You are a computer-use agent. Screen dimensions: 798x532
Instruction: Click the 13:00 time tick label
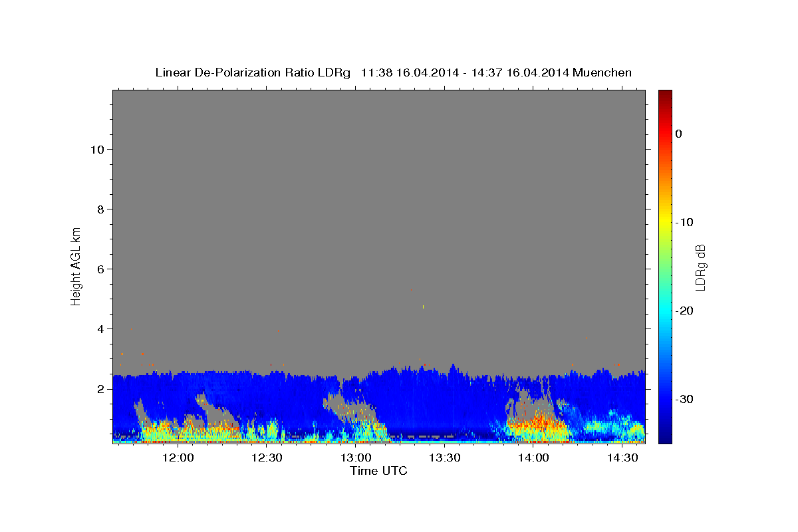356,458
